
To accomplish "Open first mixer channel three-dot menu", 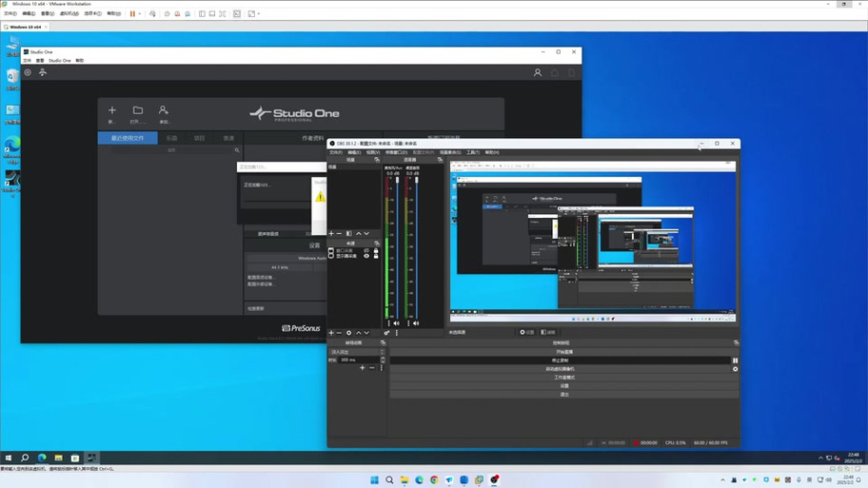I will (388, 323).
